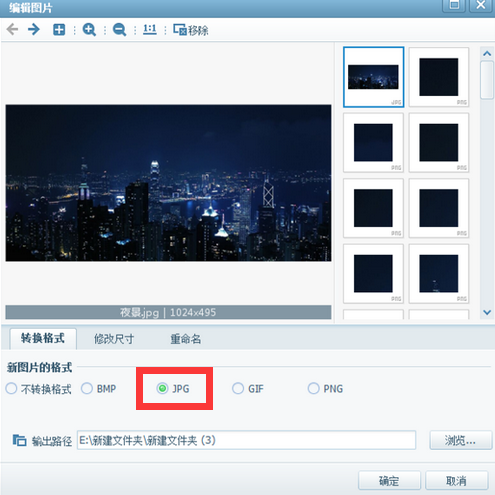The width and height of the screenshot is (495, 495).
Task: Click the output path folder icon
Action: pos(19,440)
